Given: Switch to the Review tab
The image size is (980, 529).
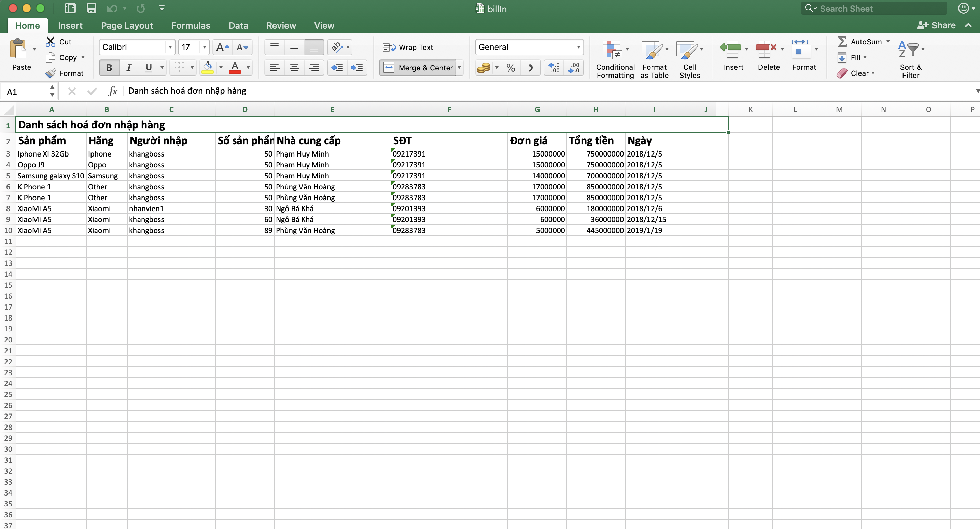Looking at the screenshot, I should click(281, 26).
